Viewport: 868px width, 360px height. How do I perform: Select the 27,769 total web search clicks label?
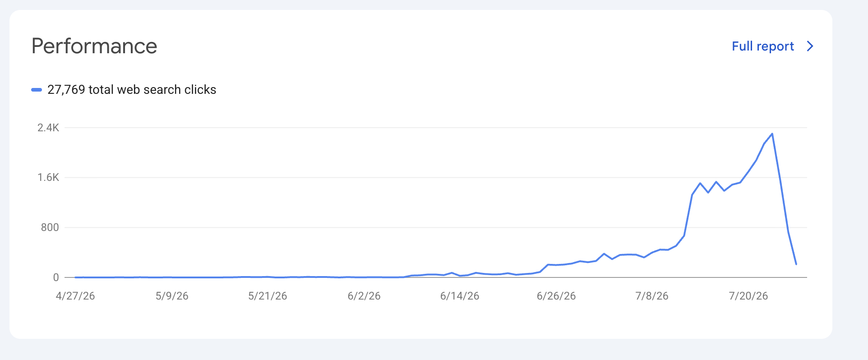[x=132, y=90]
